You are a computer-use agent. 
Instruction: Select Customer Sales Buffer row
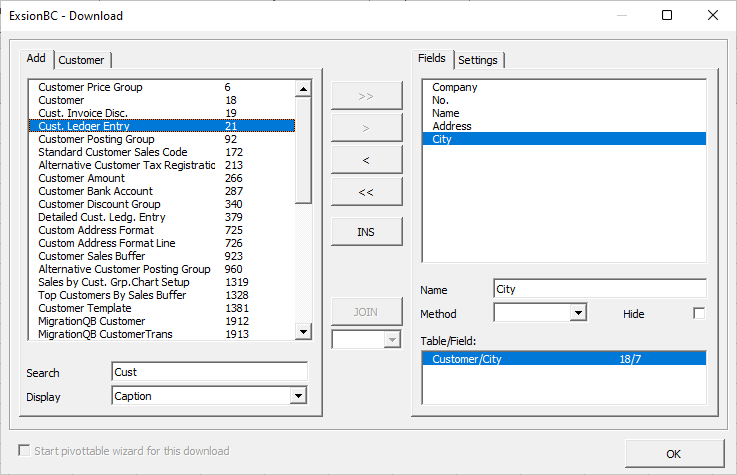point(162,256)
